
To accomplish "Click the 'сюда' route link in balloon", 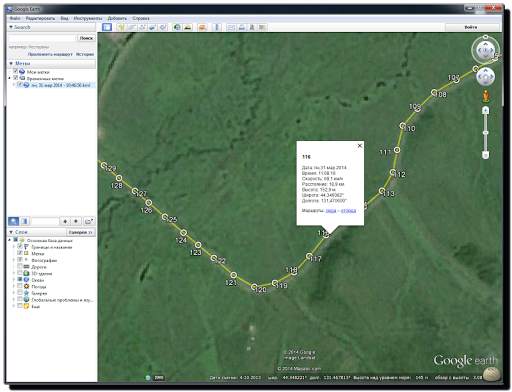I will (331, 211).
